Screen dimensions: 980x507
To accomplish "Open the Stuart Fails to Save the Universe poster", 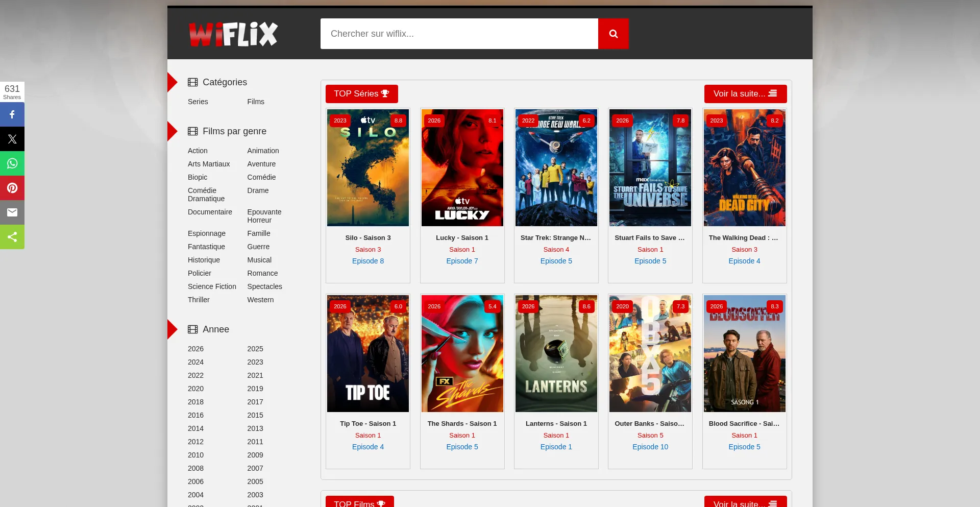I will click(x=650, y=167).
